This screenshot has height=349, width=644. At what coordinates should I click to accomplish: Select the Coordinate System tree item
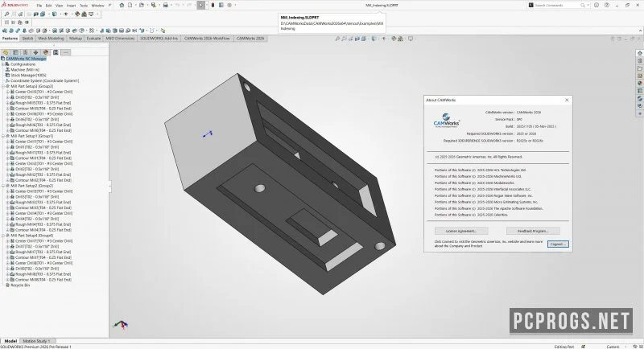[42, 80]
